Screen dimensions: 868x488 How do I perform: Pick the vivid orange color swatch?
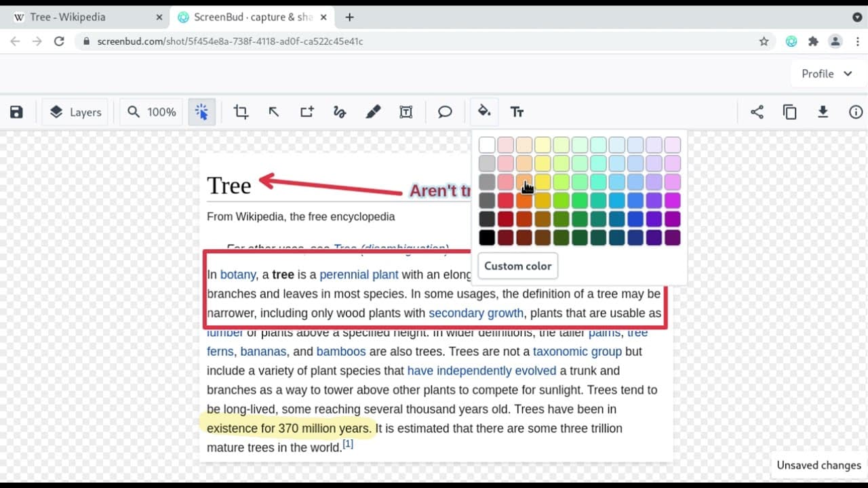[x=524, y=200]
